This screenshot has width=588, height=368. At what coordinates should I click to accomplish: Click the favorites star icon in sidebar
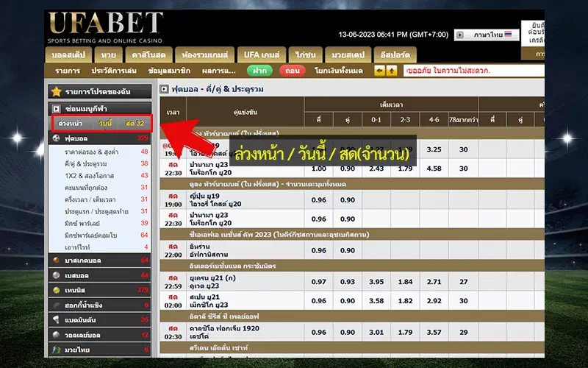[x=57, y=91]
